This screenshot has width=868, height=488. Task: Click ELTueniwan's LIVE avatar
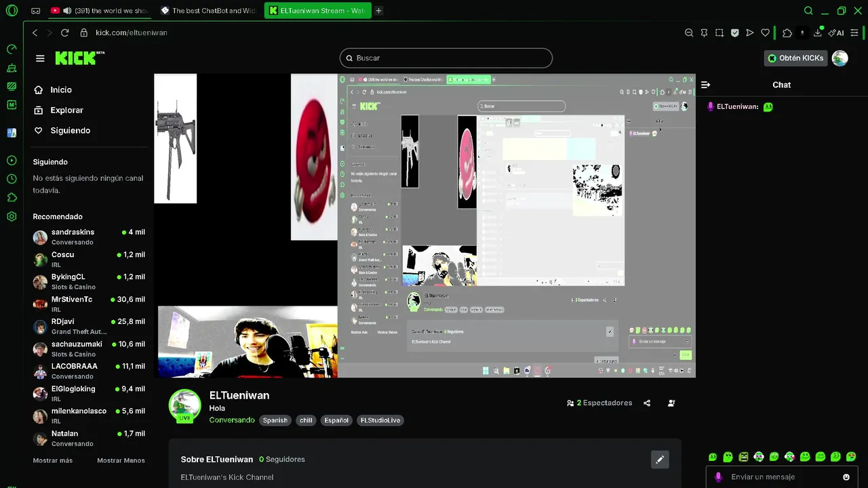(x=184, y=406)
